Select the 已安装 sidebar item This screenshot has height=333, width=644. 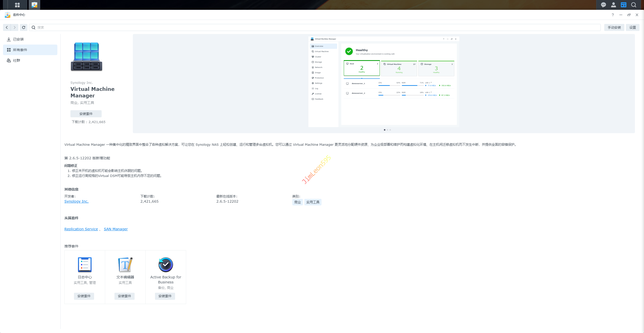pos(18,39)
